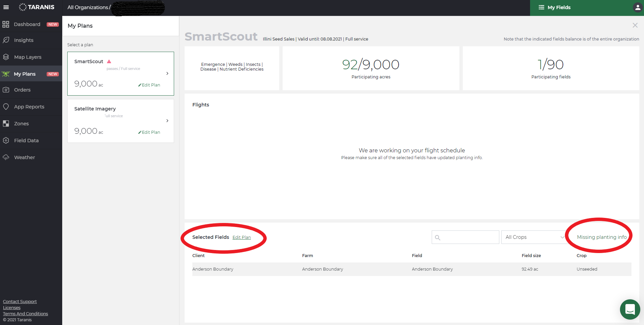Click the Insights leaf icon
This screenshot has width=644, height=325.
click(x=6, y=40)
